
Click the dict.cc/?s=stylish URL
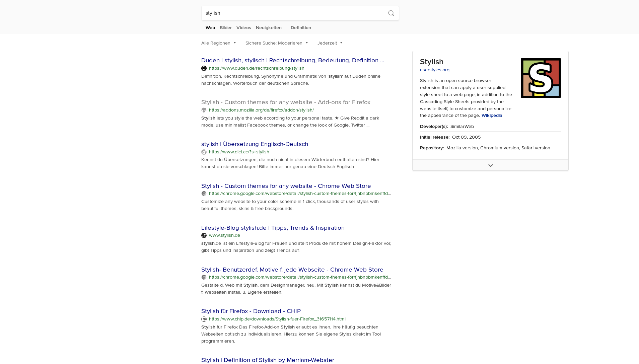239,152
